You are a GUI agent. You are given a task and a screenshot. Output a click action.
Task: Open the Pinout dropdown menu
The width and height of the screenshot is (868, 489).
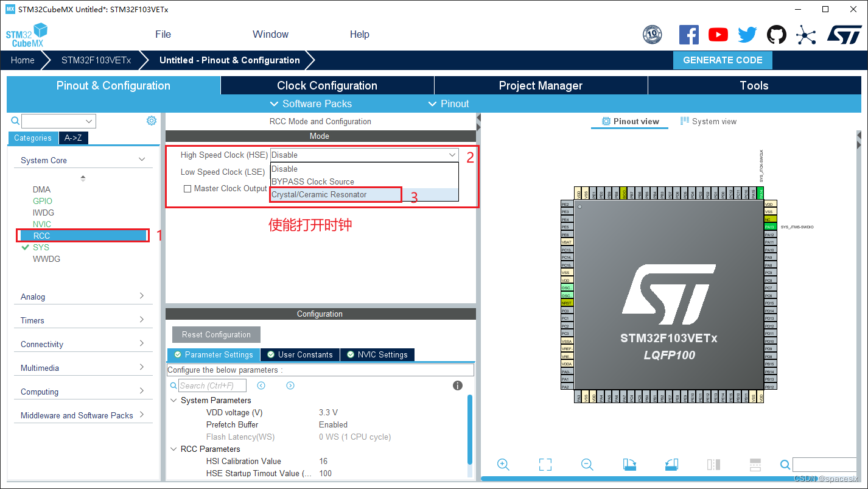(x=449, y=104)
